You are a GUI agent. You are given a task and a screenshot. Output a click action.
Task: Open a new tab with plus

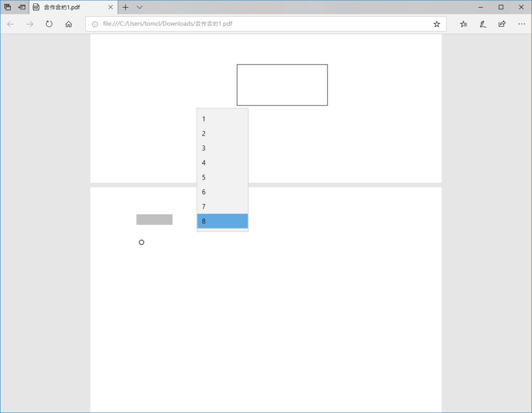click(125, 7)
